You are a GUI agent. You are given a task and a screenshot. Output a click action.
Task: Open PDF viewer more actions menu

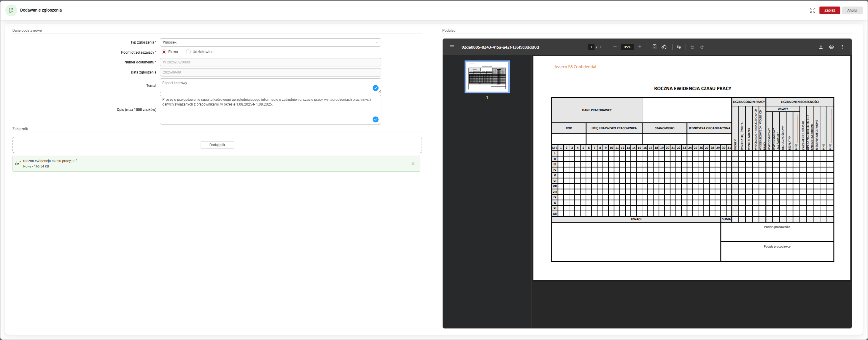(x=842, y=47)
